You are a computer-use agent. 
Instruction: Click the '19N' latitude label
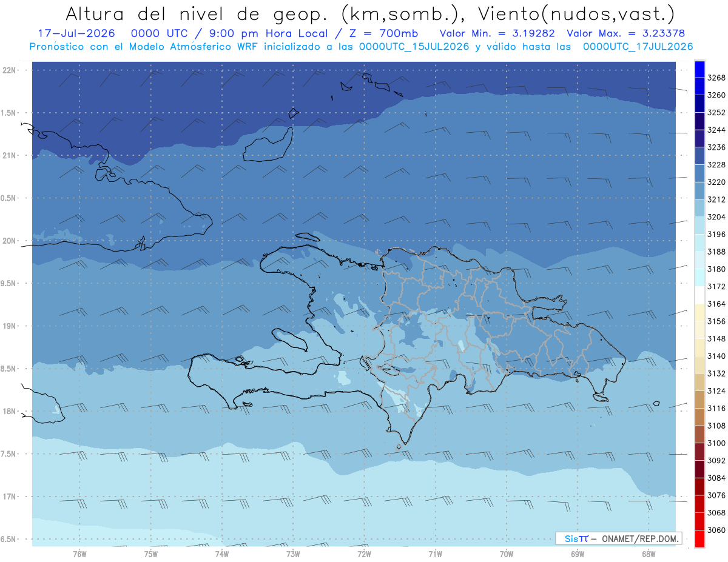(x=10, y=326)
